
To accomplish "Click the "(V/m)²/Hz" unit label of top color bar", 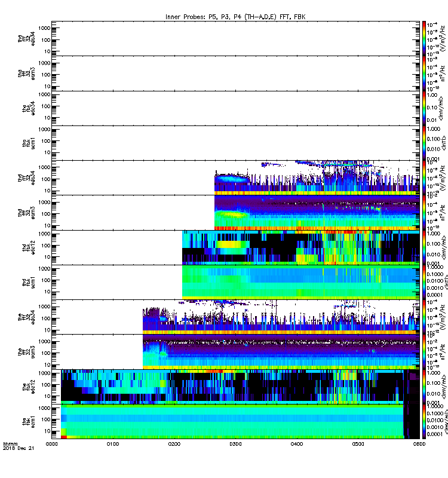I will click(x=443, y=39).
